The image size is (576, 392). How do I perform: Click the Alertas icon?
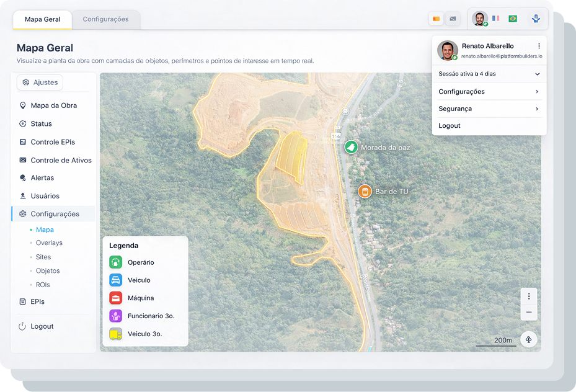pyautogui.click(x=23, y=178)
